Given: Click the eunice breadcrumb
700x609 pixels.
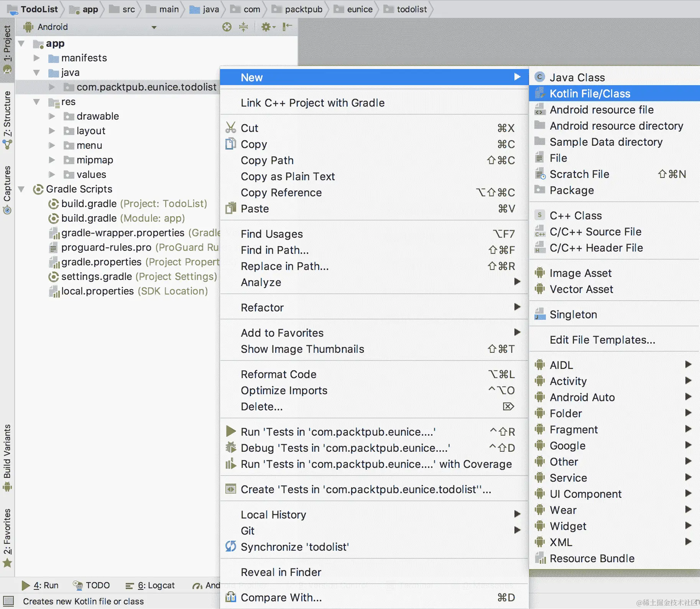Looking at the screenshot, I should [x=353, y=9].
